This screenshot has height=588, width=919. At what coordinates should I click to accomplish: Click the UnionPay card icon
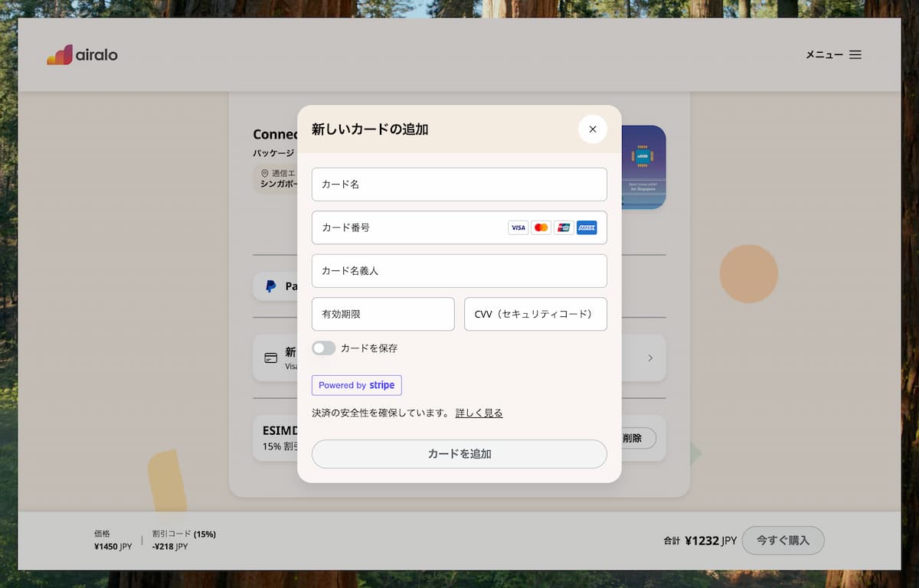tap(564, 227)
